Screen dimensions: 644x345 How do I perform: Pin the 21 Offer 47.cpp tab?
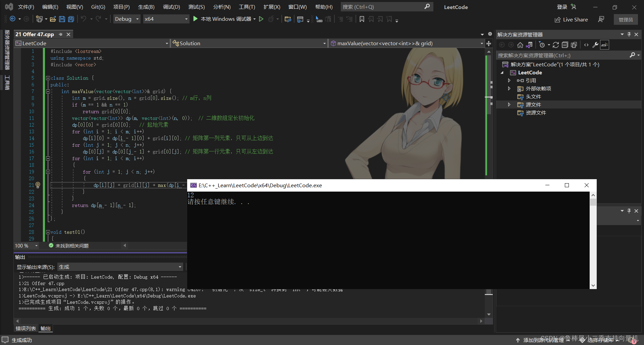coord(61,34)
